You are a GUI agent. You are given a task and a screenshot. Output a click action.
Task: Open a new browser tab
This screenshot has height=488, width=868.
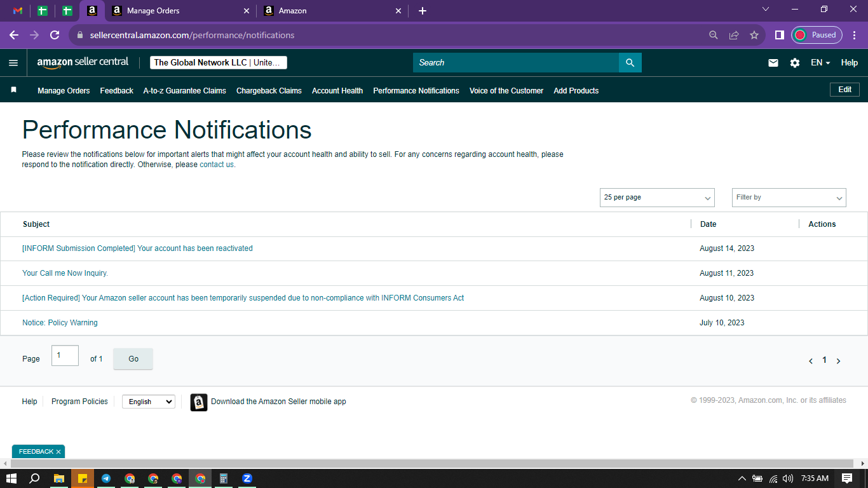423,11
